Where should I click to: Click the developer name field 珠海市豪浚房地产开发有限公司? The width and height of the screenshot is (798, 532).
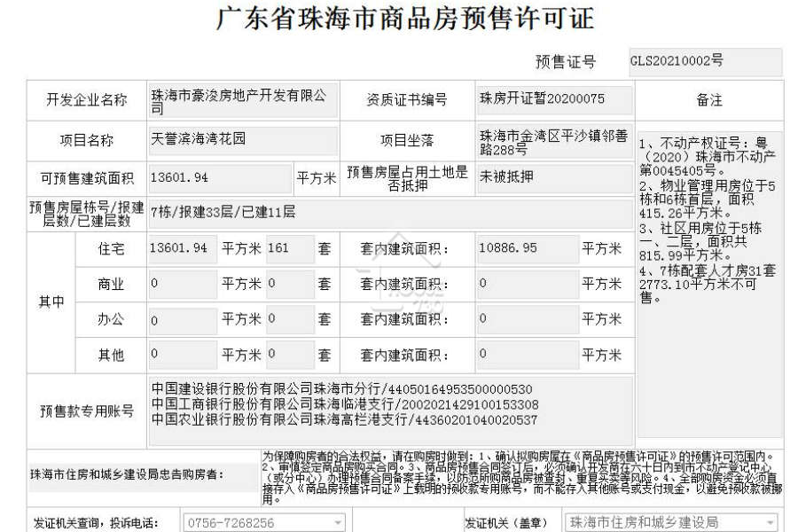(x=243, y=100)
